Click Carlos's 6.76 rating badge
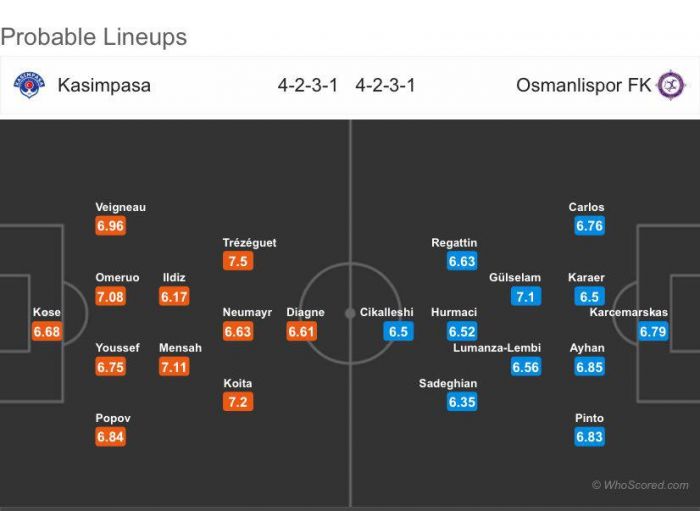 590,226
